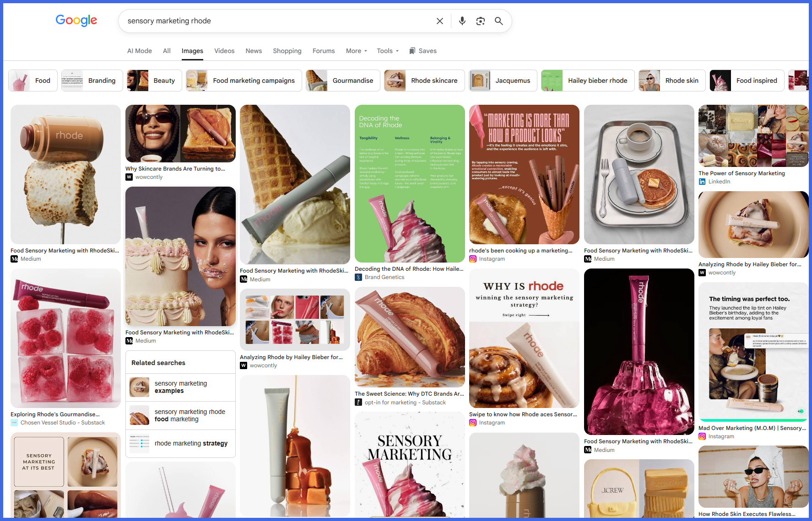This screenshot has width=812, height=521.
Task: Switch to the Videos tab
Action: coord(224,51)
